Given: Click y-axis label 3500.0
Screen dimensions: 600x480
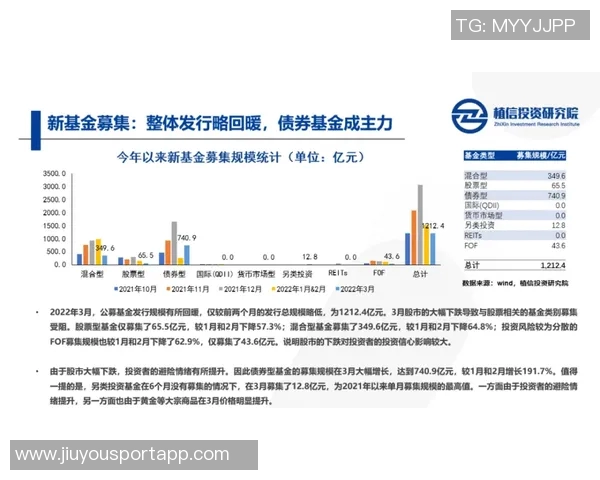Looking at the screenshot, I should [54, 174].
